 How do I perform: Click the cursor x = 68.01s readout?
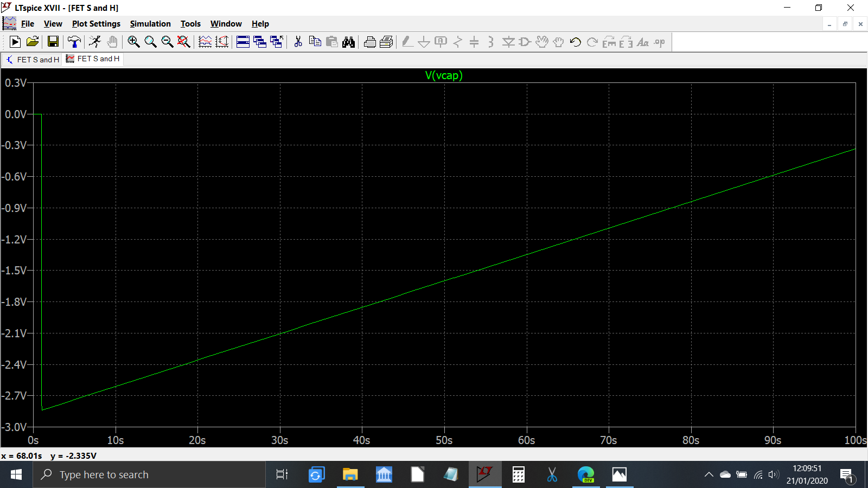[x=22, y=456]
